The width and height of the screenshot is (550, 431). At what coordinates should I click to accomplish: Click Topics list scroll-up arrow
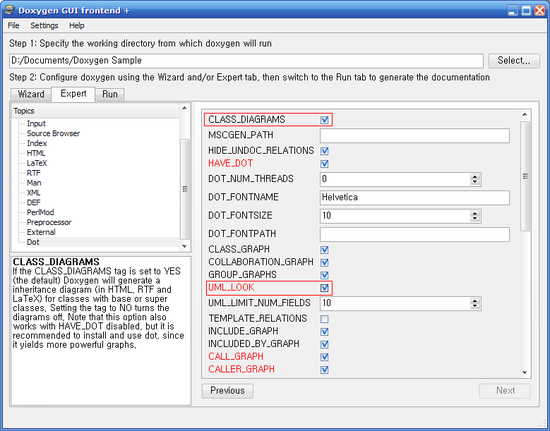tap(185, 108)
